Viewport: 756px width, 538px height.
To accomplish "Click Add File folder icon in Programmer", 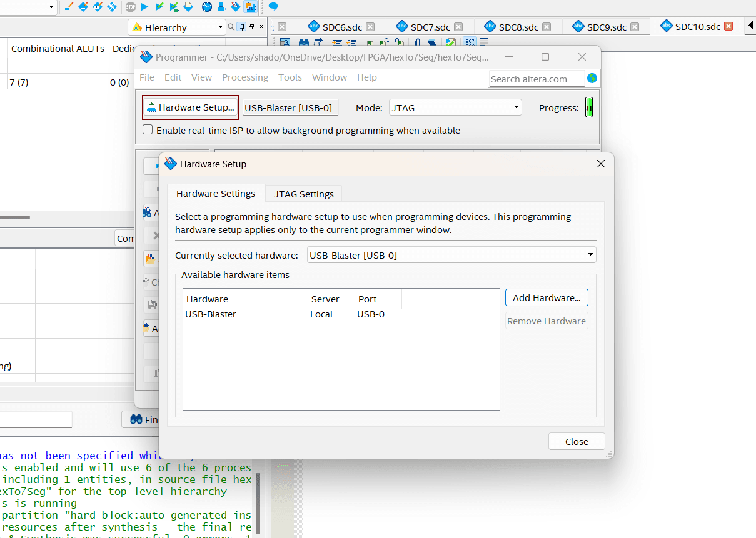I will pos(149,257).
